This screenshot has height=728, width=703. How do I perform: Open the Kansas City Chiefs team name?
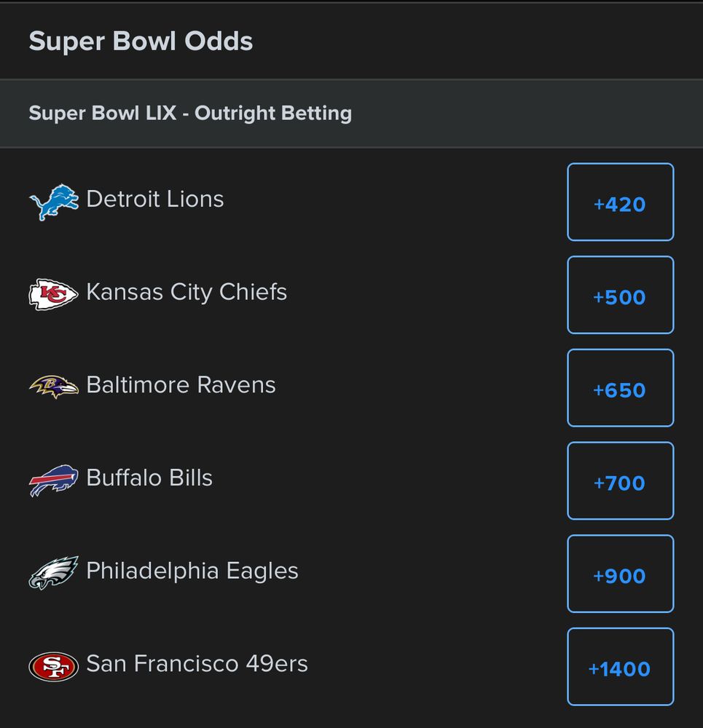coord(186,293)
